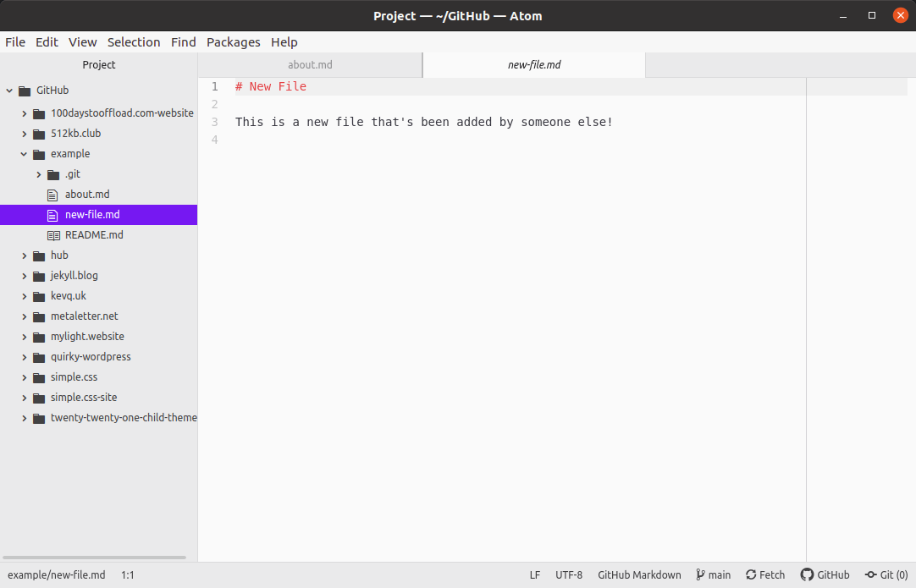
Task: Click the example/new-file.md path label
Action: [x=57, y=574]
